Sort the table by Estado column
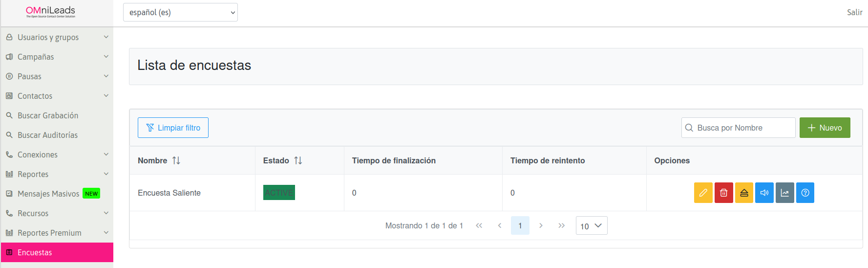Screen dimensions: 868x268 point(298,160)
